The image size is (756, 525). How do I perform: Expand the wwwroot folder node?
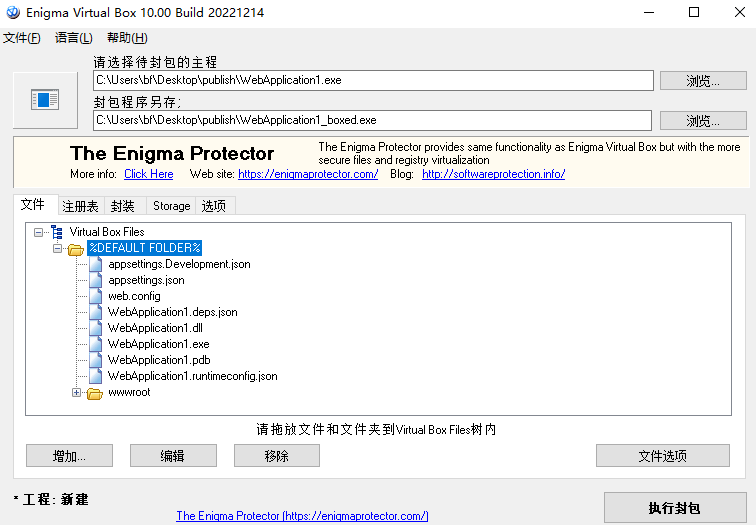point(77,393)
